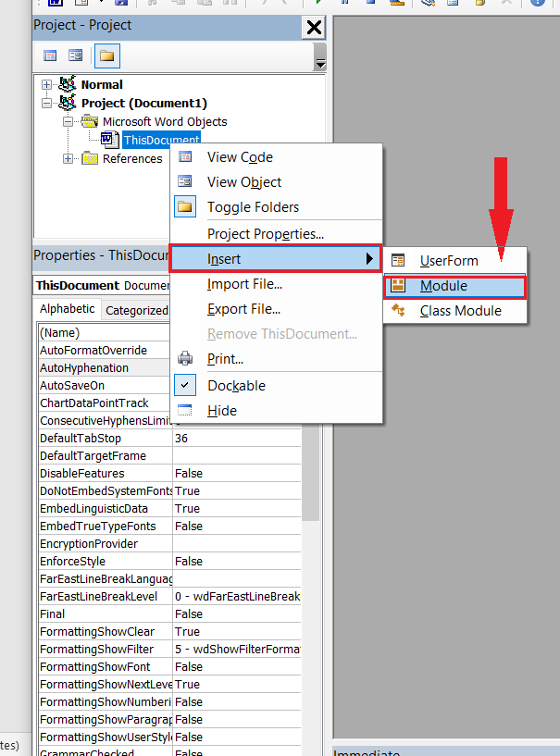Screen dimensions: 560x756
Task: Click the Microsoft Word Objects folder icon
Action: pyautogui.click(x=90, y=121)
